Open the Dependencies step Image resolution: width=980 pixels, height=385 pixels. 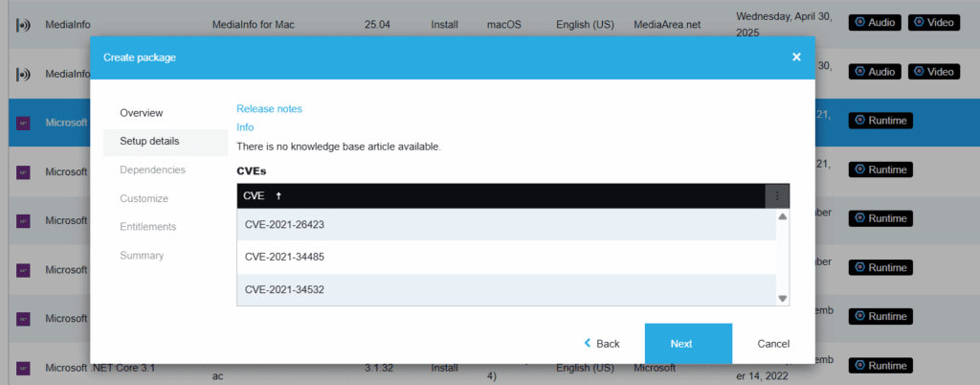click(x=152, y=170)
